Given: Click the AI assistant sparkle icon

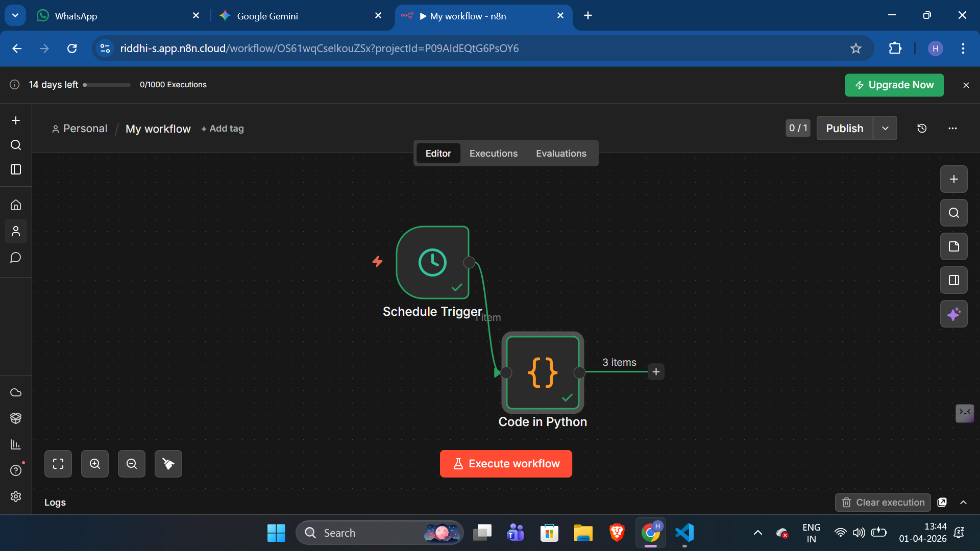Looking at the screenshot, I should (x=953, y=314).
